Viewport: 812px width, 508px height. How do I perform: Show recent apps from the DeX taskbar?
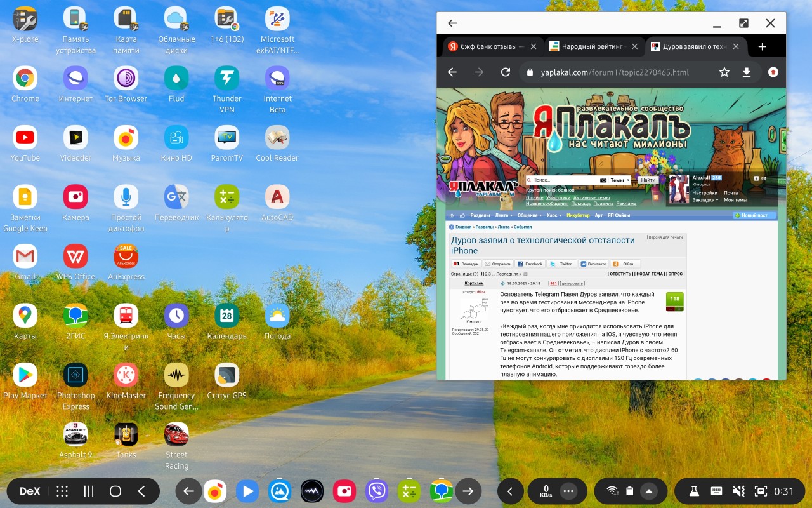coord(89,491)
